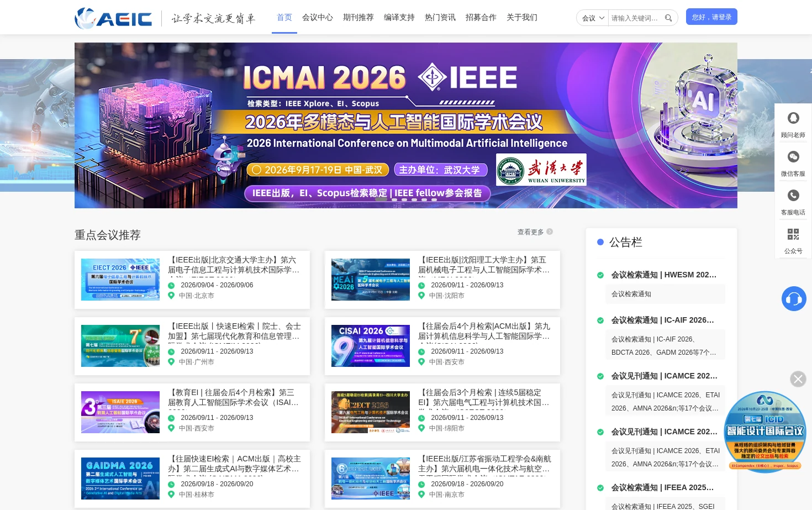The width and height of the screenshot is (812, 510).
Task: Open the 编译支持 menu item
Action: click(399, 18)
